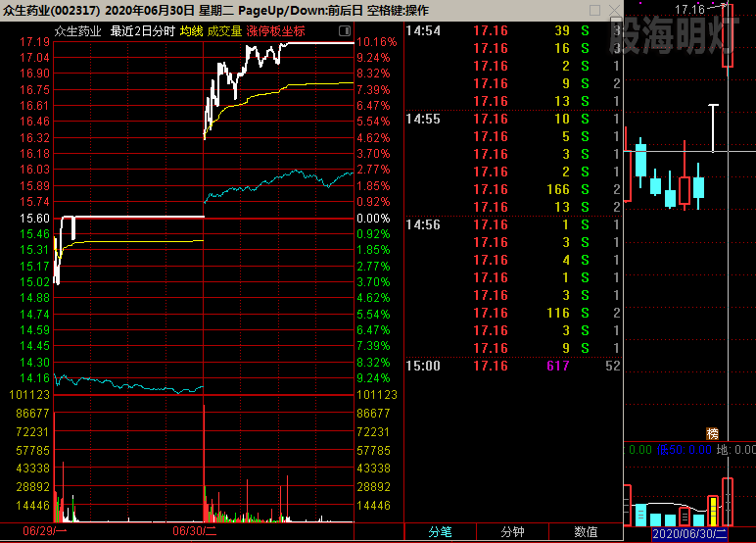Select the 14:55 time stamp in tick list
Screen dimensions: 756x543
423,120
